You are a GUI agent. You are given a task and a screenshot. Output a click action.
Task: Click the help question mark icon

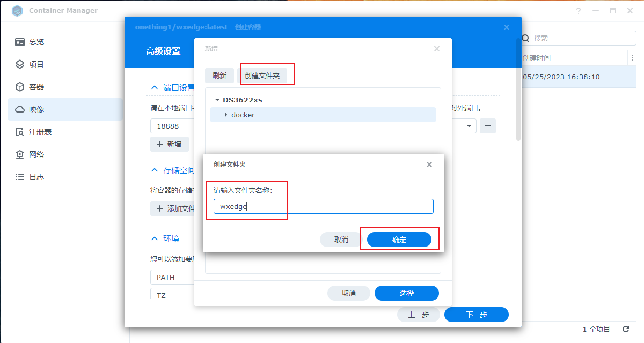(x=579, y=11)
